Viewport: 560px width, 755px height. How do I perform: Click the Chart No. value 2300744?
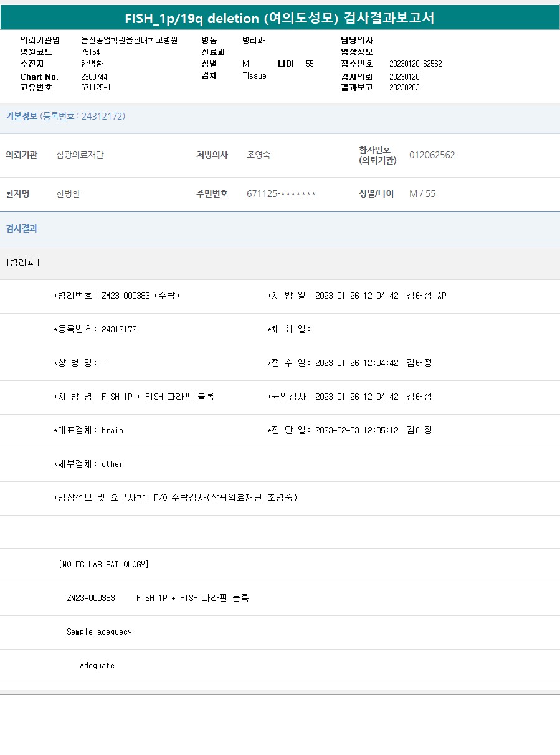[94, 76]
